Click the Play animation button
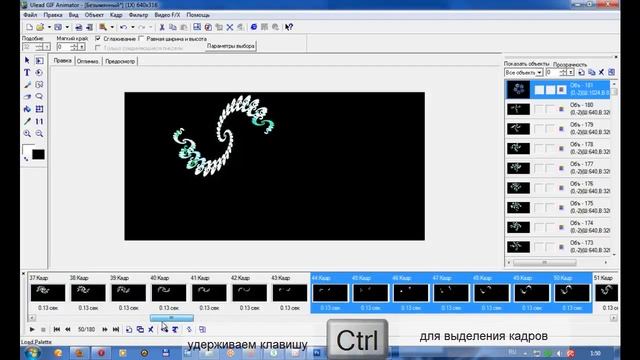Screen dimensions: 640x360 (32, 329)
